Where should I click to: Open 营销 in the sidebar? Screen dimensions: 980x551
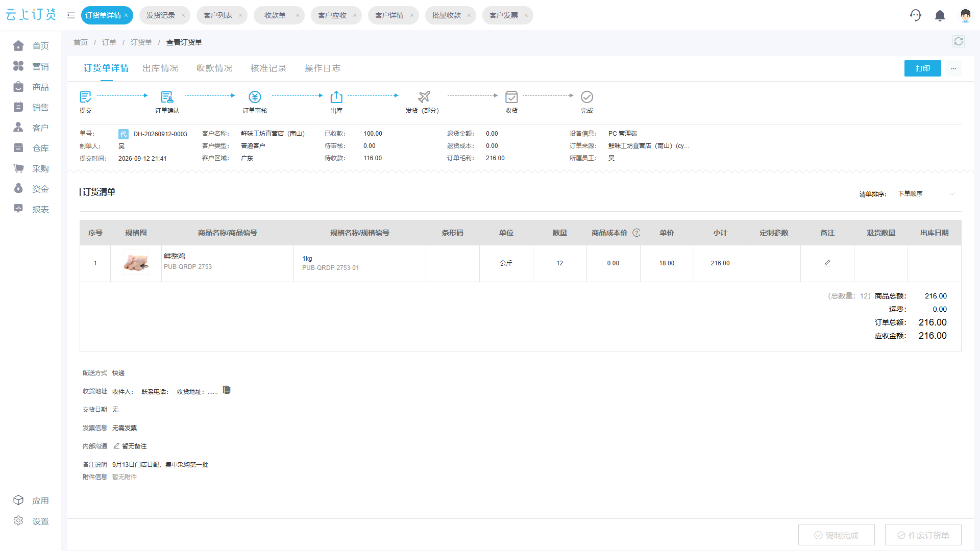pos(31,66)
